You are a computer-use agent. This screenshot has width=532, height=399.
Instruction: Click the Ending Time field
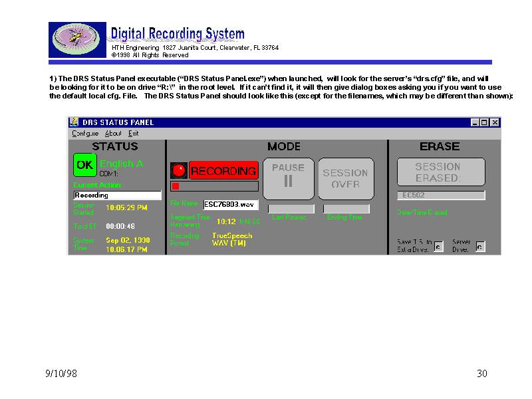coord(346,209)
